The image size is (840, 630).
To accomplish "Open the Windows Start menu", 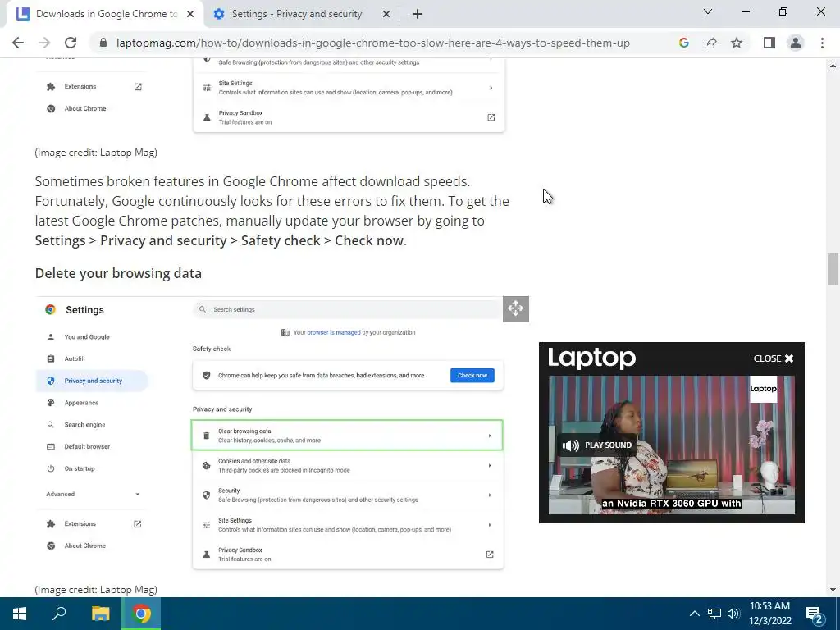I will (x=20, y=614).
